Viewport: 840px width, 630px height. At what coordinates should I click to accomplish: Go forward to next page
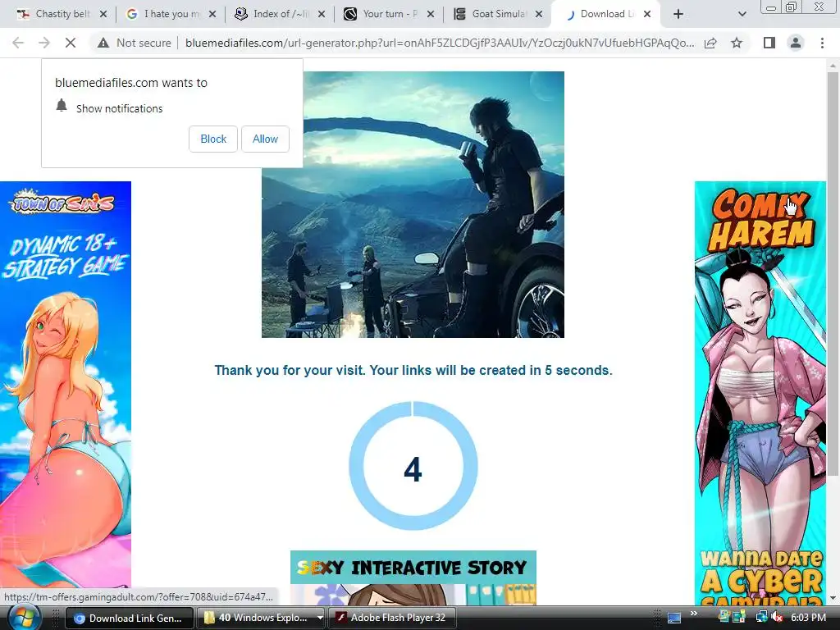click(44, 43)
